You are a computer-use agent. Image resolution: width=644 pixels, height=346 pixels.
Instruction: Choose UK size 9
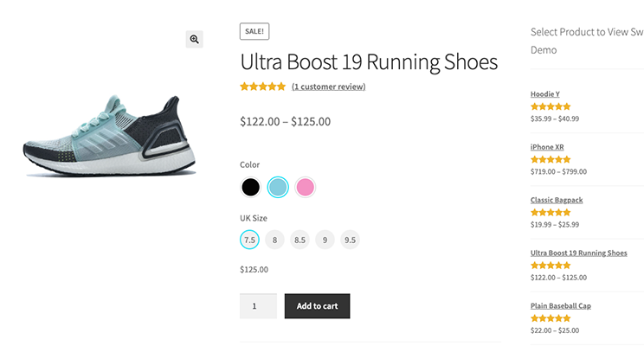click(325, 240)
